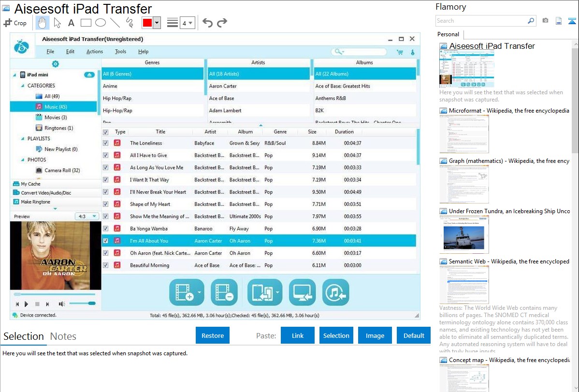Eject the iPad mini device

tap(89, 74)
